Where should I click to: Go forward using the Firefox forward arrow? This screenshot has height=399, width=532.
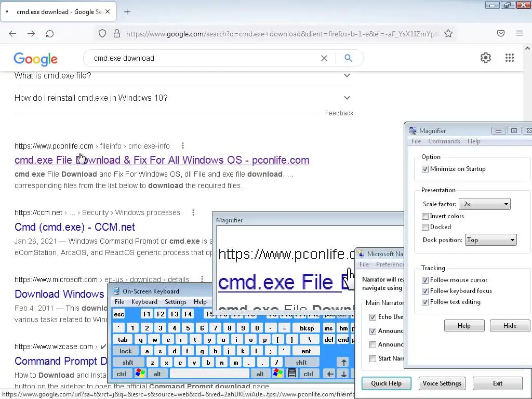point(31,34)
